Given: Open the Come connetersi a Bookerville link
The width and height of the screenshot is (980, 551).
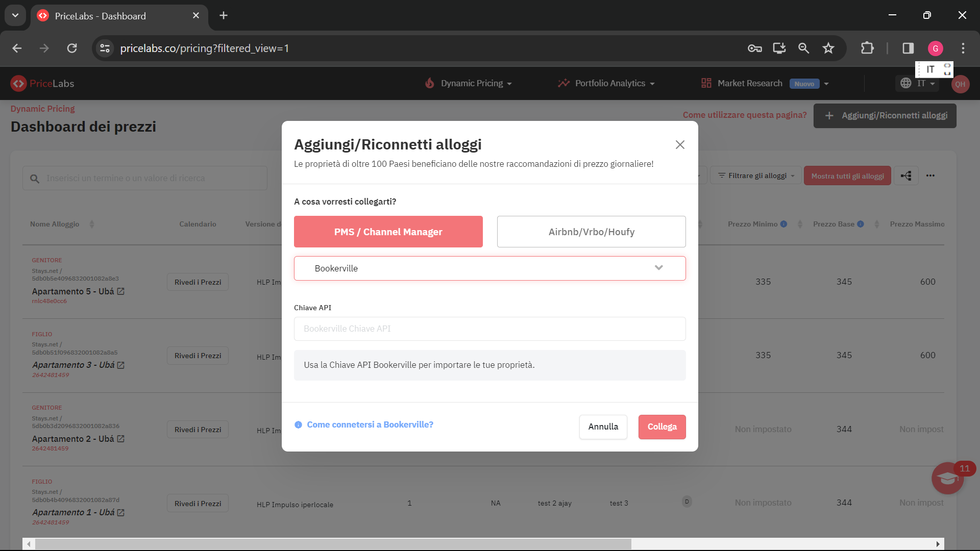Looking at the screenshot, I should pyautogui.click(x=370, y=424).
